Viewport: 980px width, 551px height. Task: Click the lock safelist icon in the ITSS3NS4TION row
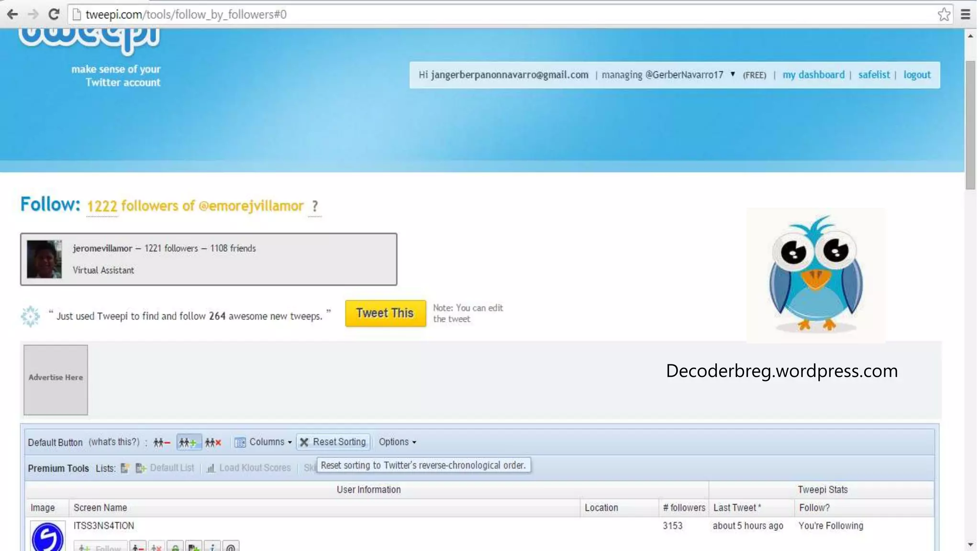coord(175,546)
